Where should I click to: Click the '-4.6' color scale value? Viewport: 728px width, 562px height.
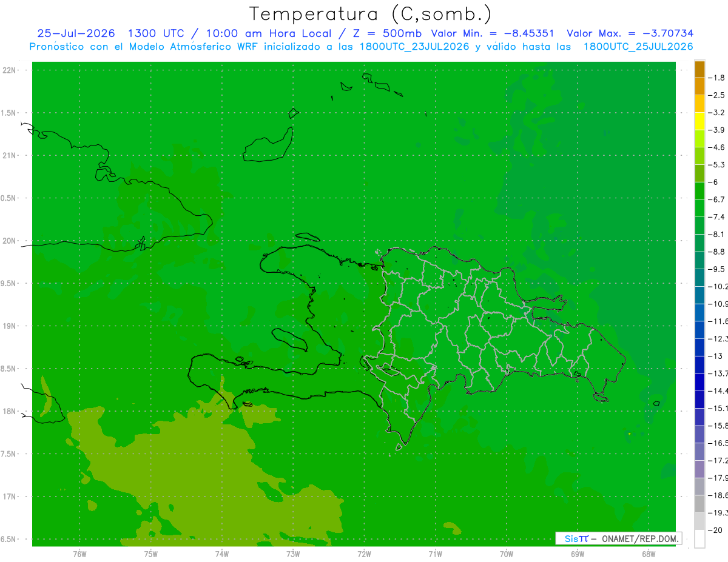tap(716, 147)
